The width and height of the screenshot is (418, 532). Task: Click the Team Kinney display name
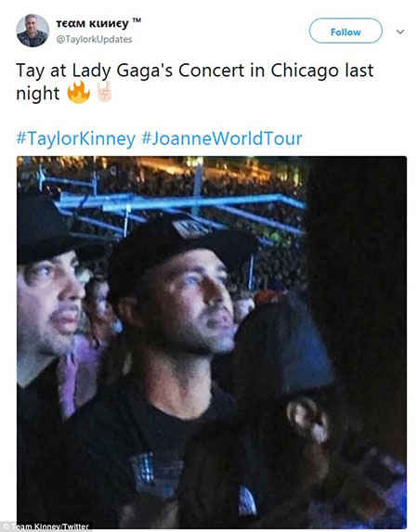click(x=92, y=23)
